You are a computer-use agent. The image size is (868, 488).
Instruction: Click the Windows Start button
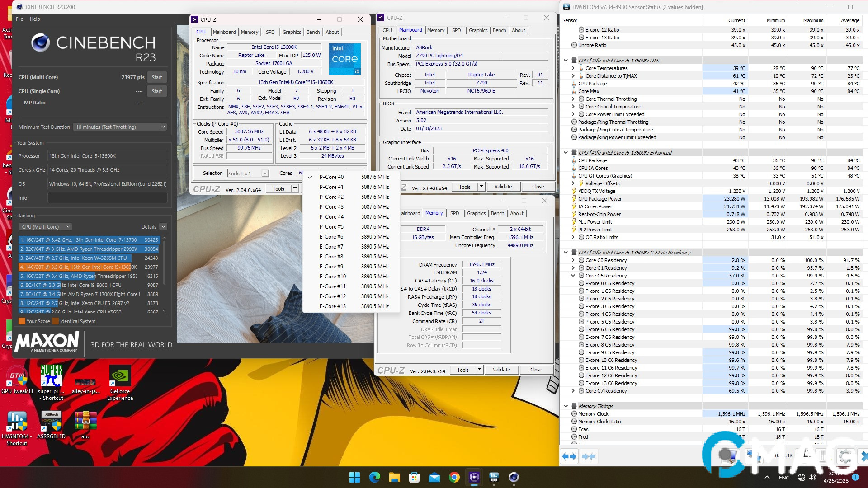coord(354,477)
